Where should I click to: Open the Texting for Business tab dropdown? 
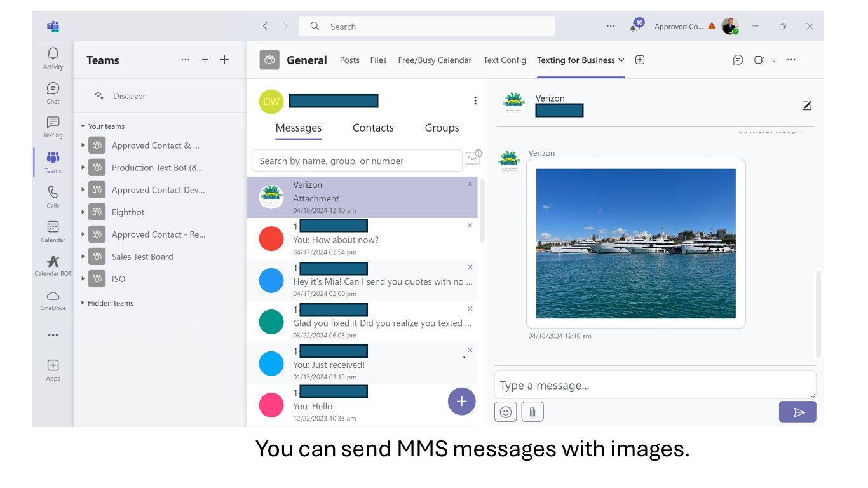click(621, 60)
